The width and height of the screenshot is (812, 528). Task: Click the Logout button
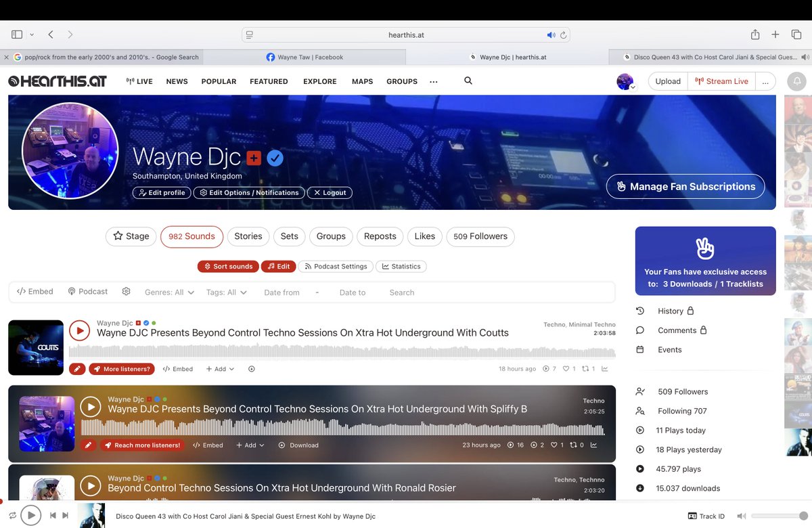[x=330, y=193]
